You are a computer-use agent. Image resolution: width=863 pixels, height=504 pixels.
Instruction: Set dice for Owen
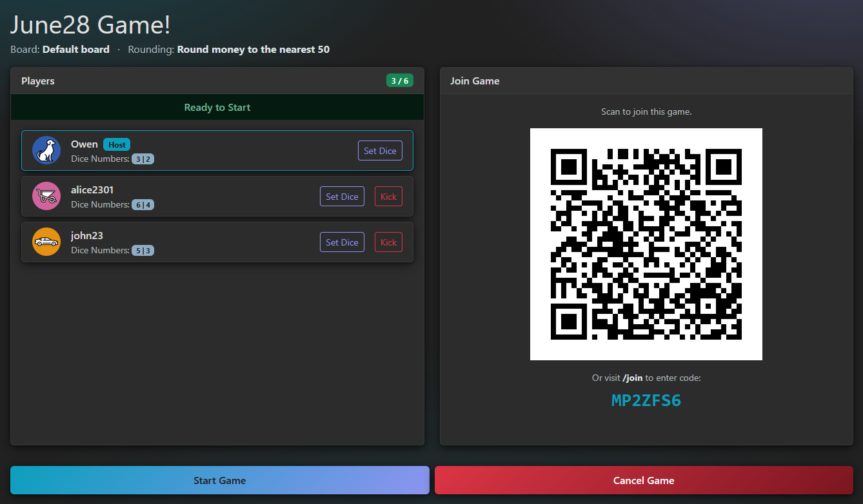tap(380, 151)
